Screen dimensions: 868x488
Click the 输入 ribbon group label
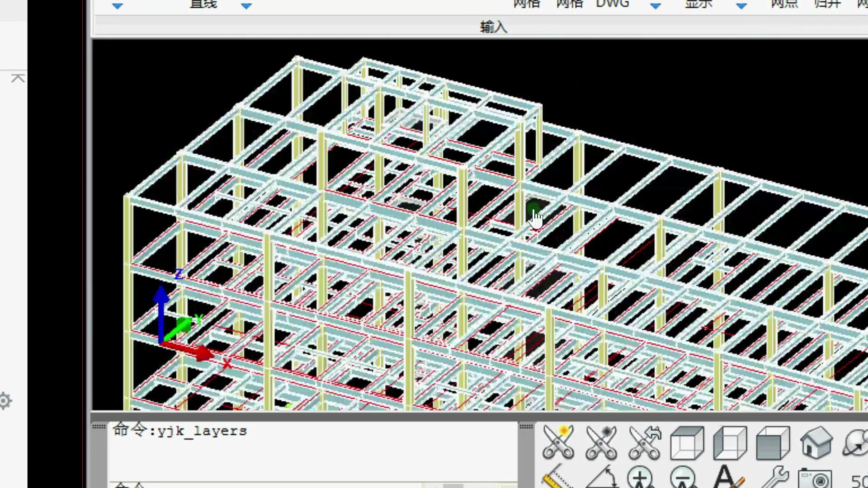tap(493, 27)
